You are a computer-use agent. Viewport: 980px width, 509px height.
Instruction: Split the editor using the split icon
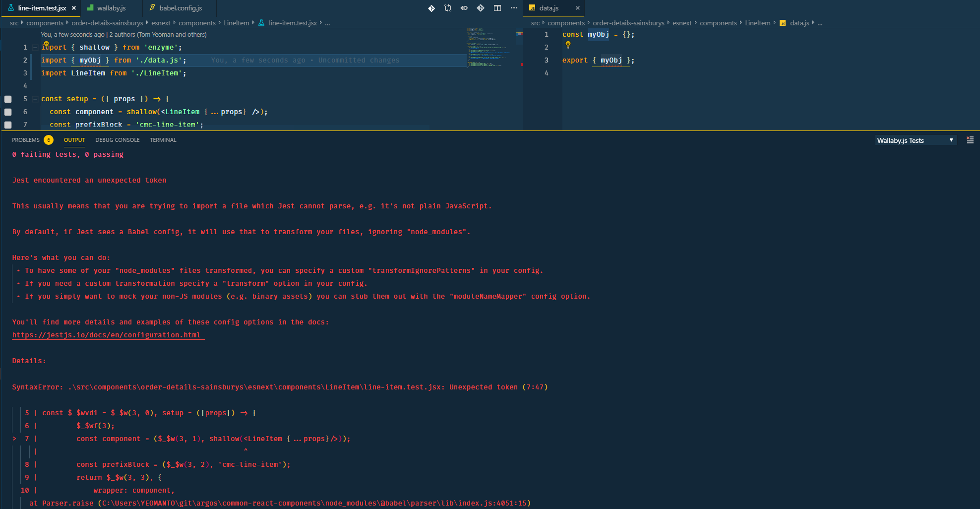[496, 8]
